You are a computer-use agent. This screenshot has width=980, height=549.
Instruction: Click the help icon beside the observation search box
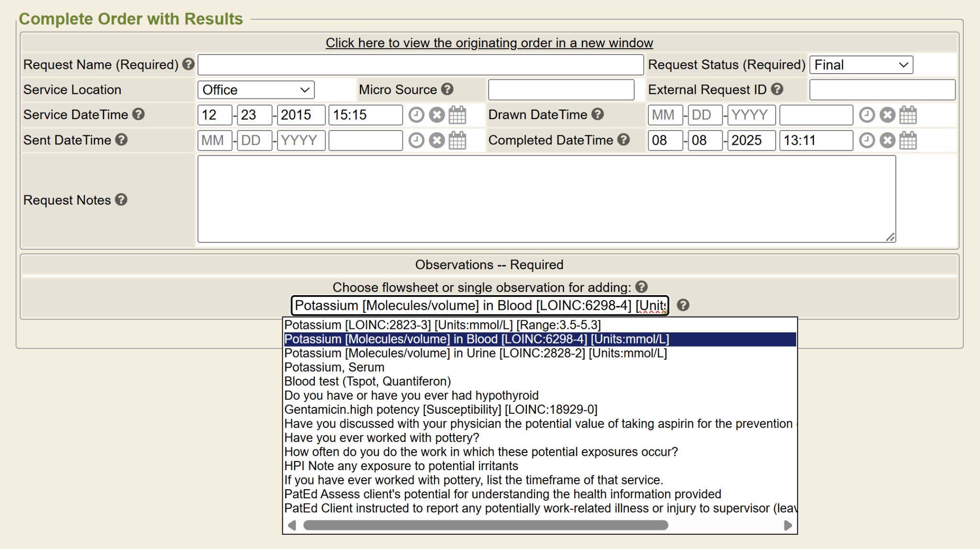coord(683,305)
